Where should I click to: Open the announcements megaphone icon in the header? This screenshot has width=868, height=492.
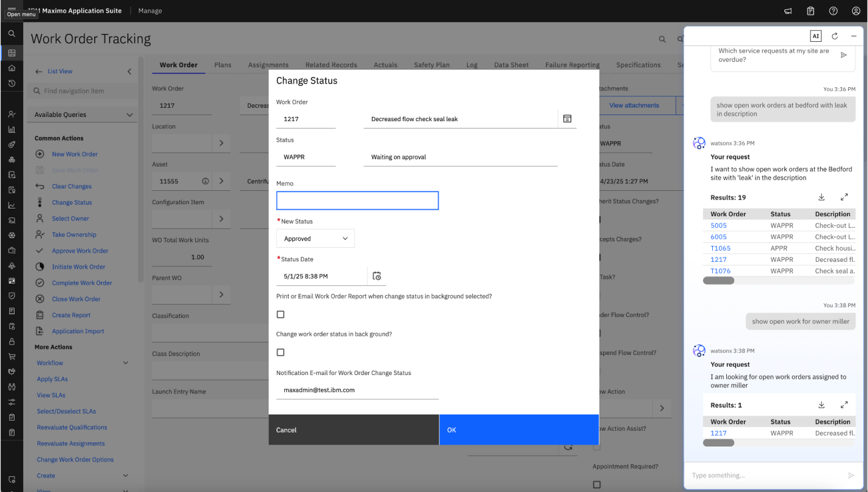click(x=788, y=11)
